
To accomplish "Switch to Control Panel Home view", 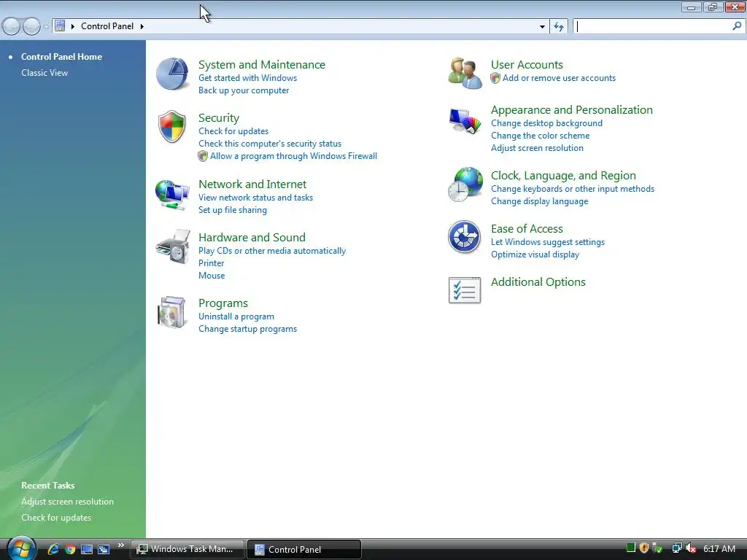I will [61, 57].
